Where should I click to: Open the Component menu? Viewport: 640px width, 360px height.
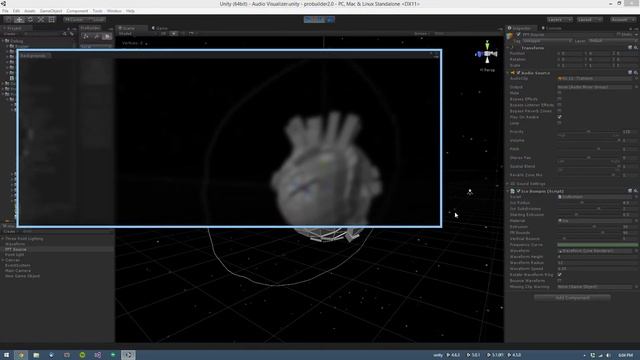click(x=77, y=11)
